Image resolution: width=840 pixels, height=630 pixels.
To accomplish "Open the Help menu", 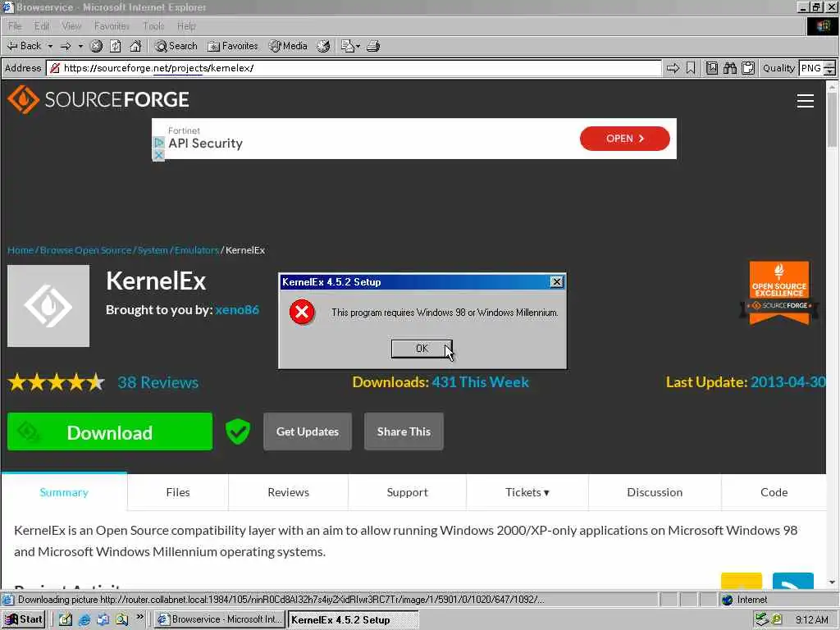I will (x=186, y=25).
